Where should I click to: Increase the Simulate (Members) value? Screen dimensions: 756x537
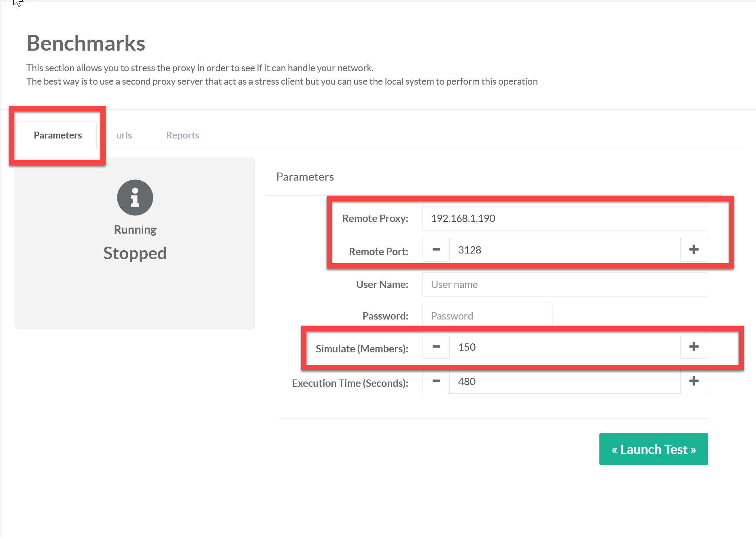click(x=694, y=347)
